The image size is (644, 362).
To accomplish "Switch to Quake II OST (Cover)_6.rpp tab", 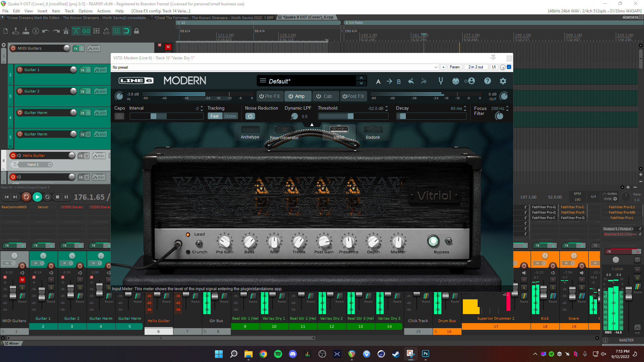I will 308,17.
